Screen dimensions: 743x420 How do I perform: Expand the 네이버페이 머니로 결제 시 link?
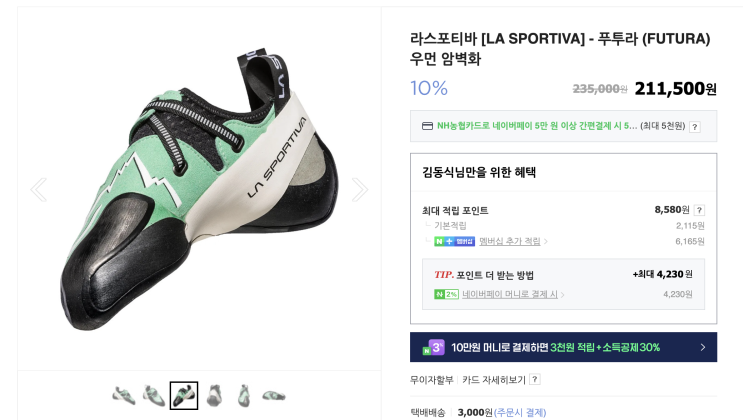[513, 295]
